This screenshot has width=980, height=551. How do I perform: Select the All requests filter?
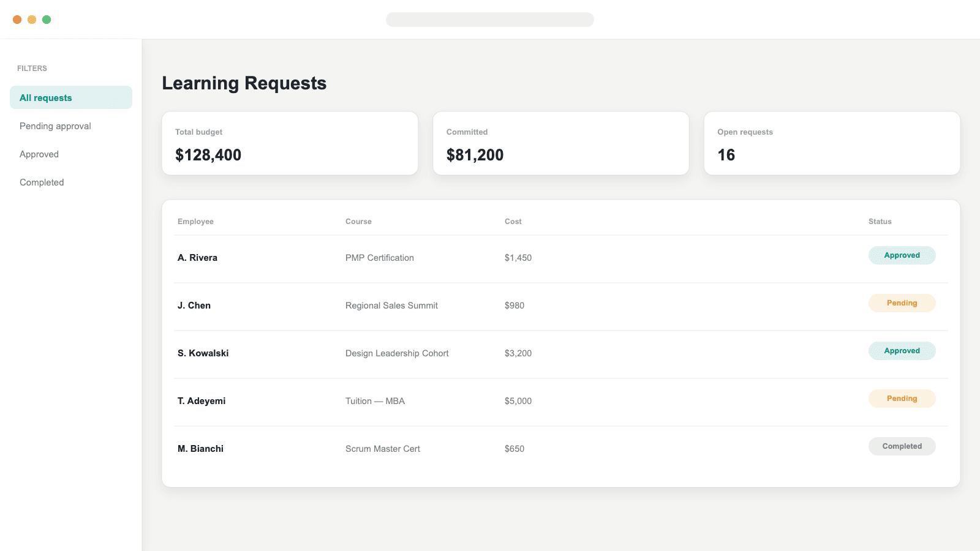71,97
